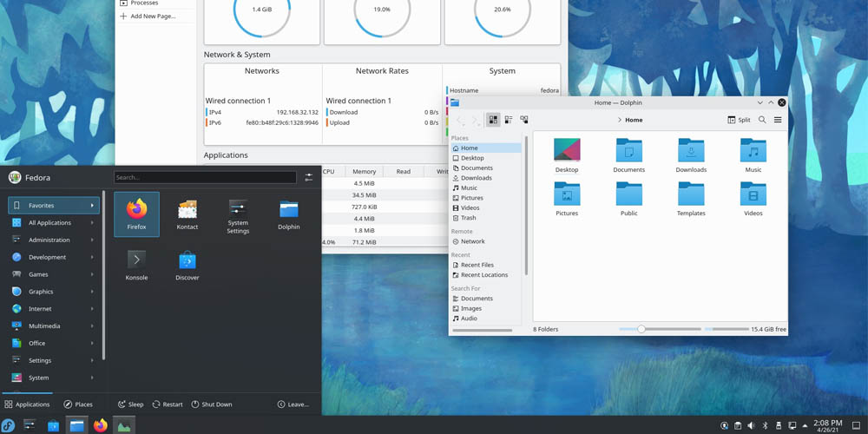Open the Settings category in launcher
The height and width of the screenshot is (434, 868).
54,360
